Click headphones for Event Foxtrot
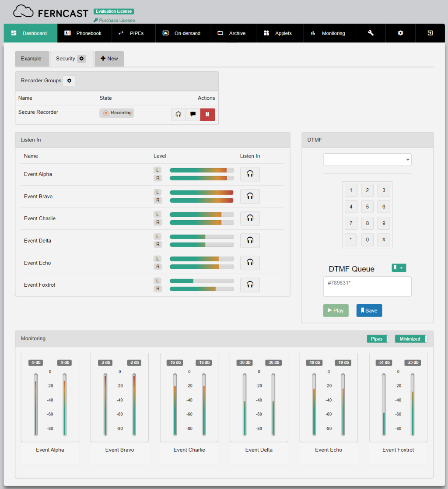 point(250,285)
